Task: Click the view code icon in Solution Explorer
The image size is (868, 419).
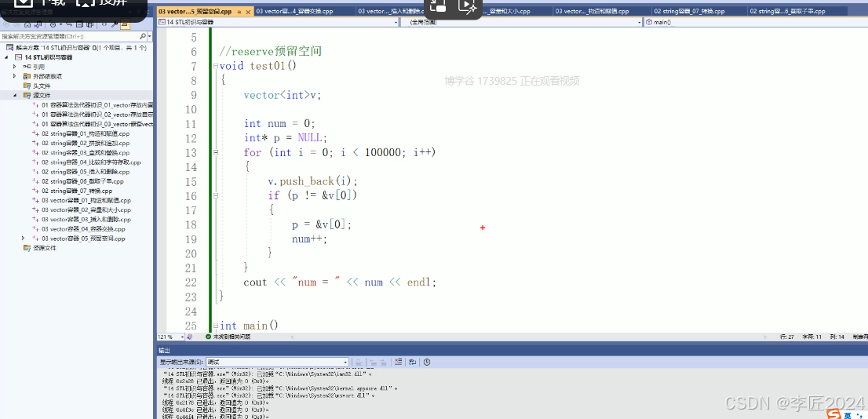Action: [x=104, y=24]
